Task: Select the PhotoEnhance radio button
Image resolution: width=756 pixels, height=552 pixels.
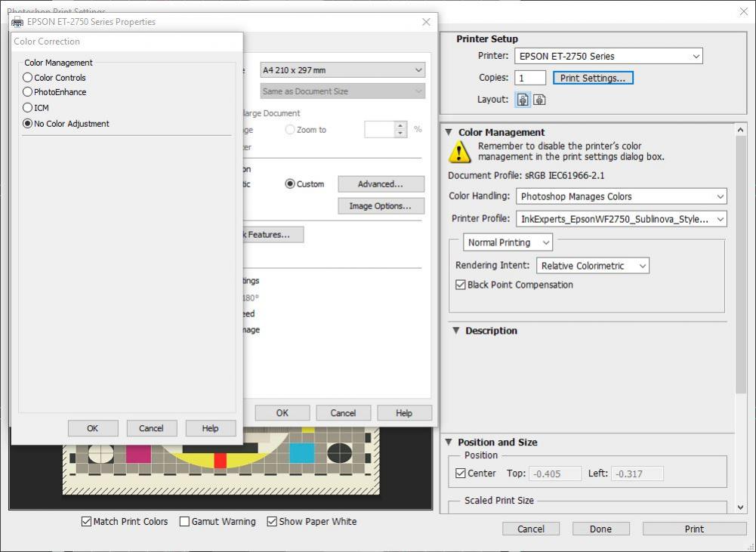Action: point(27,92)
